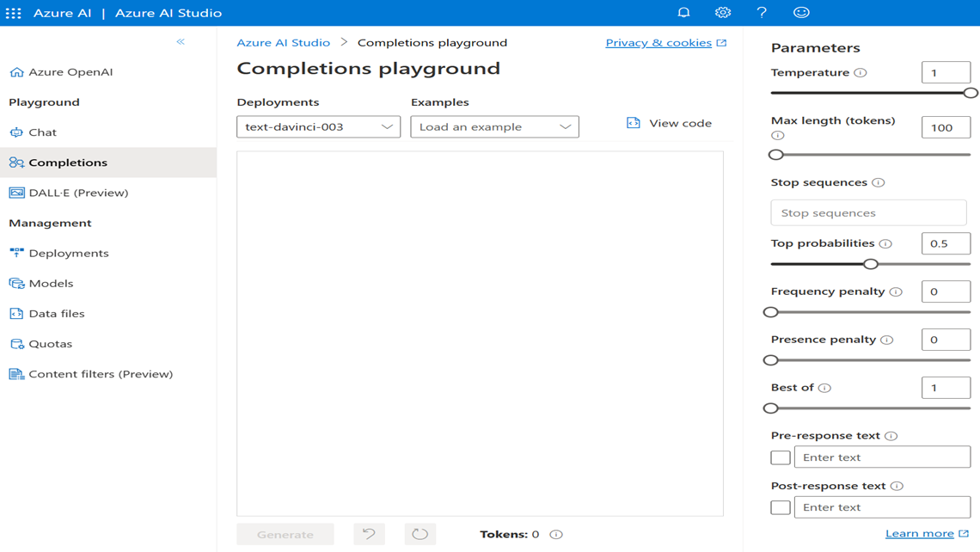Enable the Pre-response text checkbox
Viewport: 980px width, 552px height.
[780, 457]
